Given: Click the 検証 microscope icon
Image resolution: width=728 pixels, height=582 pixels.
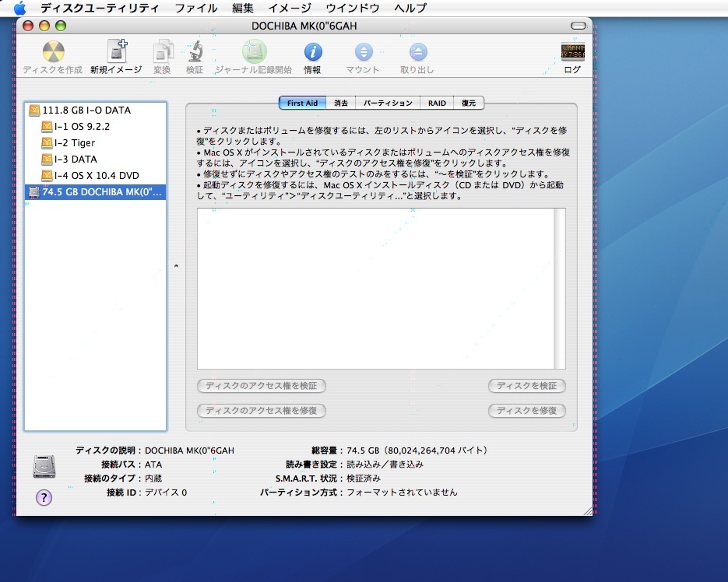Looking at the screenshot, I should 194,51.
